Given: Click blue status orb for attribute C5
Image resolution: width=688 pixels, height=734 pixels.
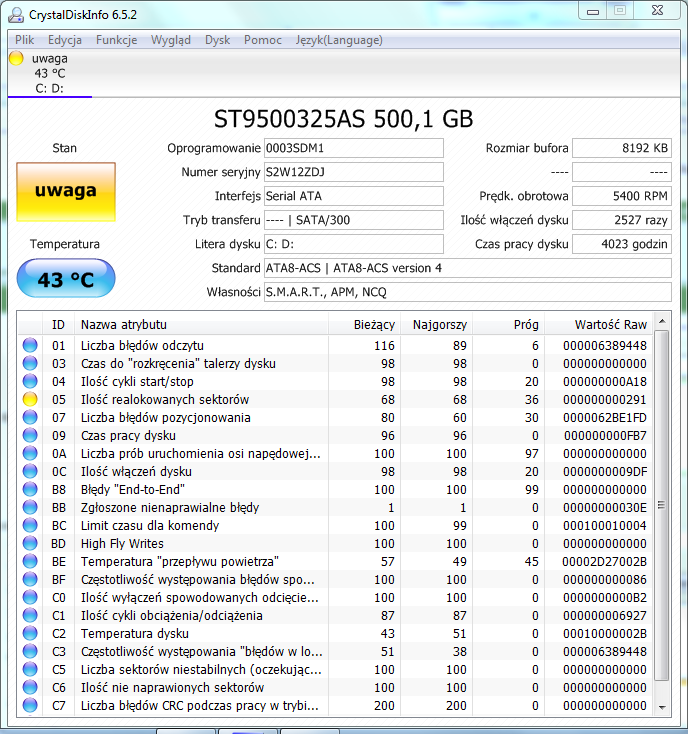Looking at the screenshot, I should click(30, 669).
